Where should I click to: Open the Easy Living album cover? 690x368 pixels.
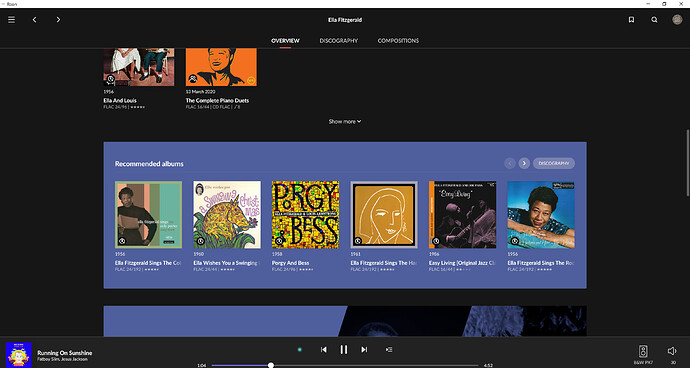pos(462,214)
